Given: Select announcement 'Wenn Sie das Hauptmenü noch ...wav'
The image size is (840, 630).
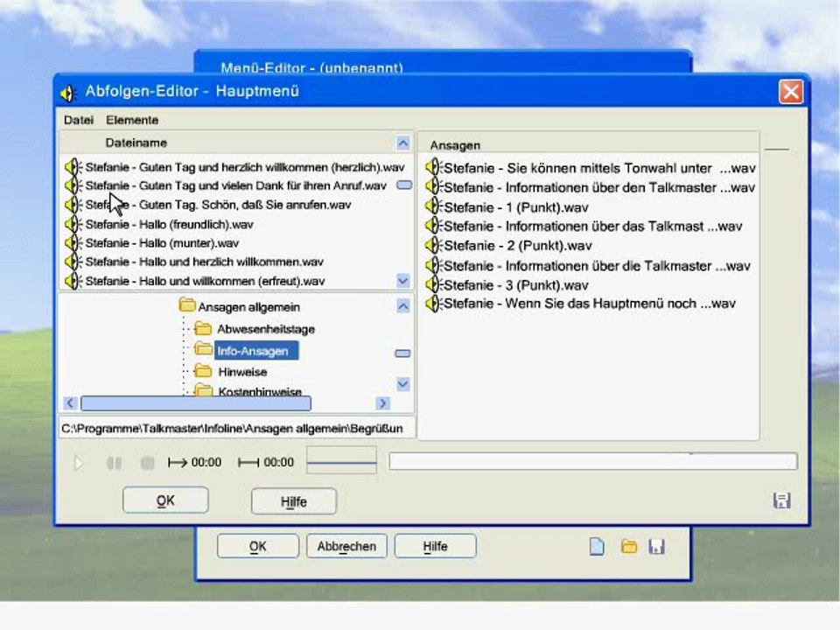Looking at the screenshot, I should (x=590, y=304).
